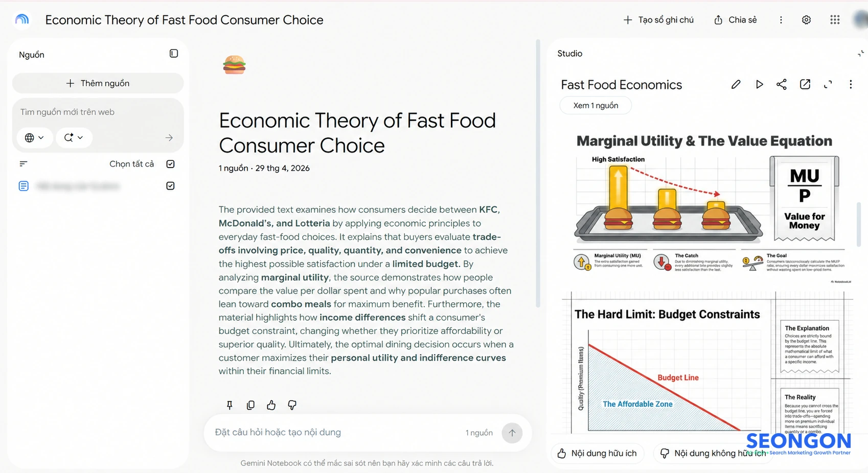Expand the Studio content to fullscreen
This screenshot has width=868, height=473.
(828, 84)
